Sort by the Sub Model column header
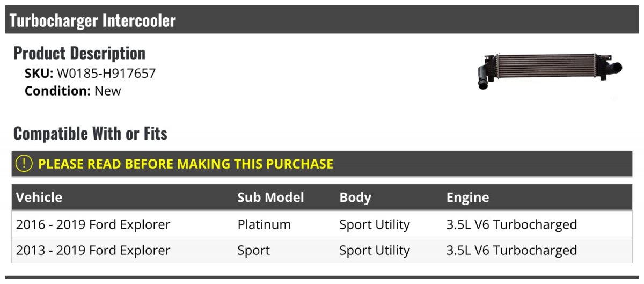This screenshot has height=284, width=644. point(270,198)
